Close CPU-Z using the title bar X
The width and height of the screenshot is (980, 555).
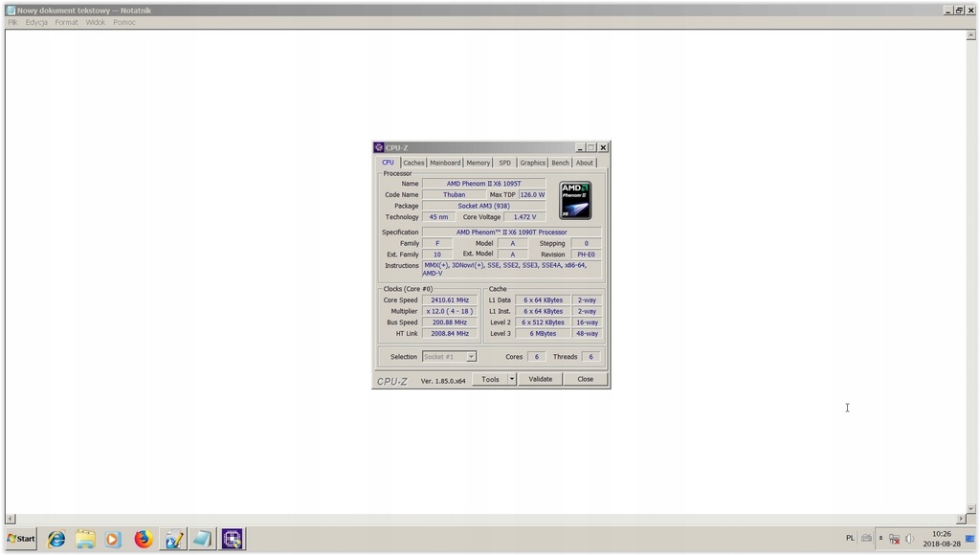pos(603,147)
